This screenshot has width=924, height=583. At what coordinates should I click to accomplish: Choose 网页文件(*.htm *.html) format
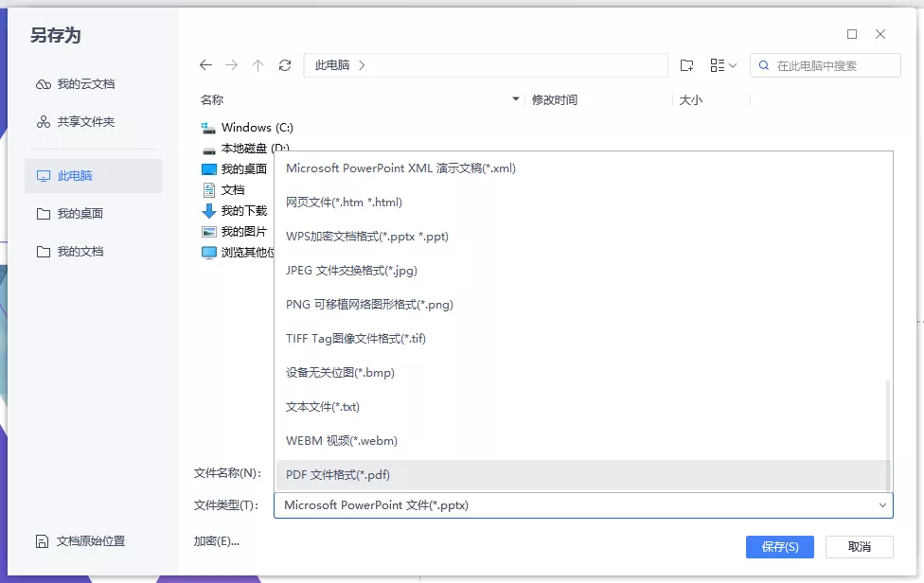(x=583, y=203)
